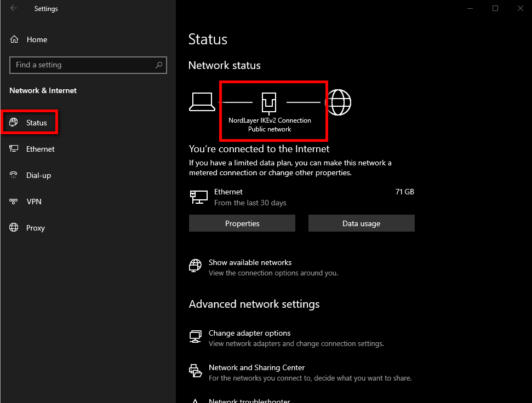Click the Dial-up icon in sidebar
Image resolution: width=532 pixels, height=403 pixels.
[14, 175]
